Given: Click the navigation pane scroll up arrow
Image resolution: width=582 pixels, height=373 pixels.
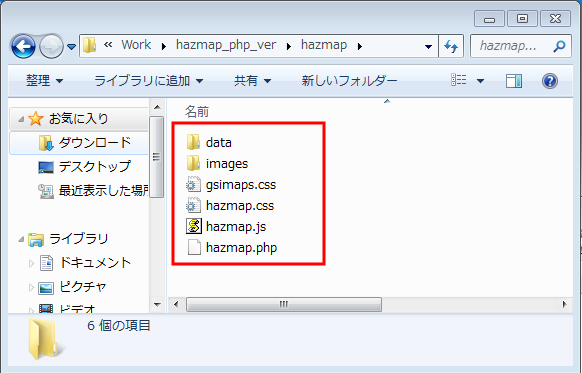Looking at the screenshot, I should pos(157,107).
